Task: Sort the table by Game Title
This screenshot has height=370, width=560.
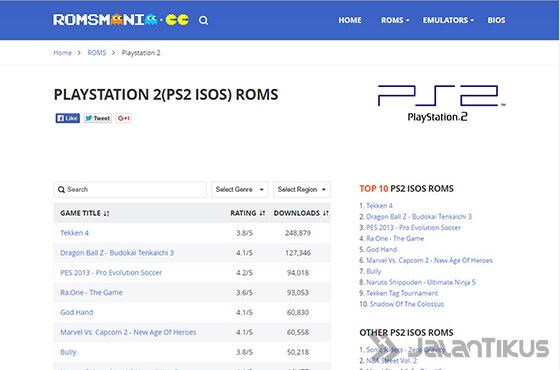Action: point(85,213)
